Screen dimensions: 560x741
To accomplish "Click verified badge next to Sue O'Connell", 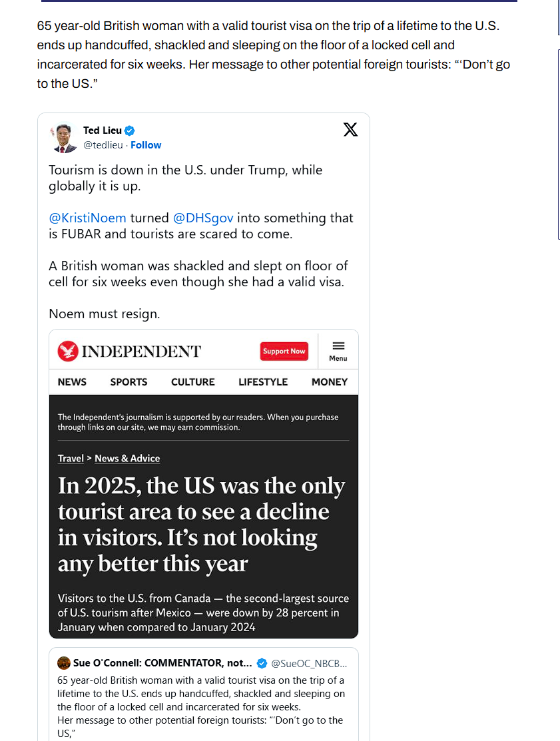I will (x=262, y=663).
